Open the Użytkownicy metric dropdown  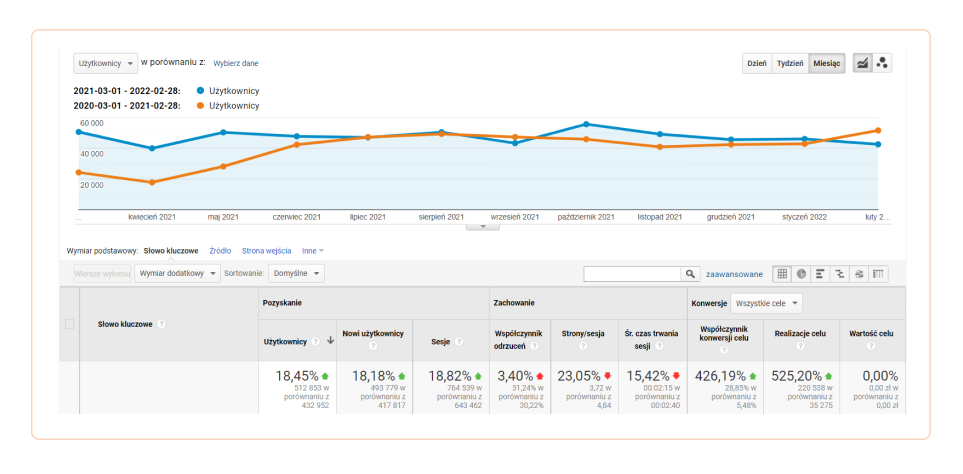[106, 64]
